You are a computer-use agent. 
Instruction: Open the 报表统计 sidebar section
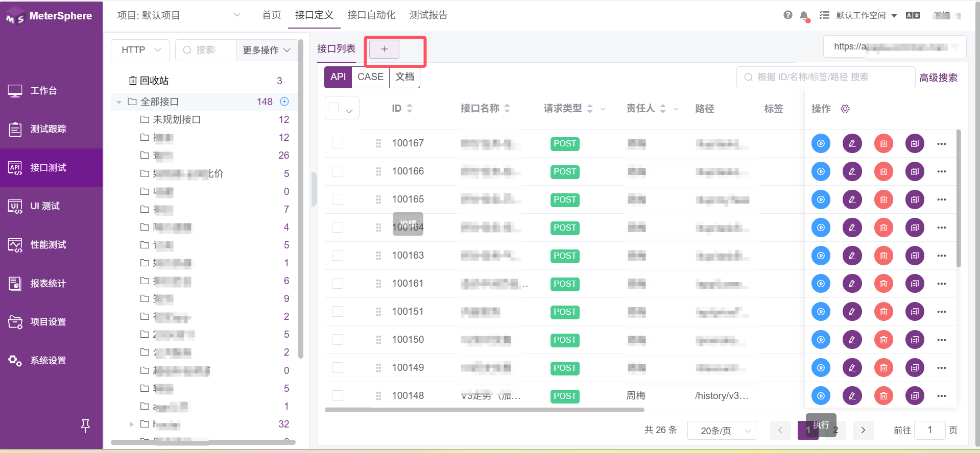51,283
